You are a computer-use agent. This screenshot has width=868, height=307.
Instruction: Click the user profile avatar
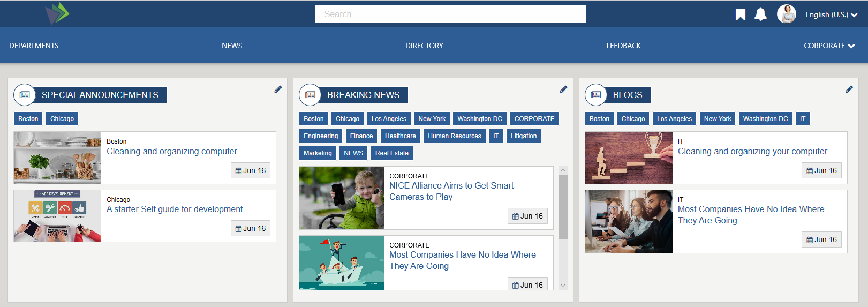click(786, 14)
